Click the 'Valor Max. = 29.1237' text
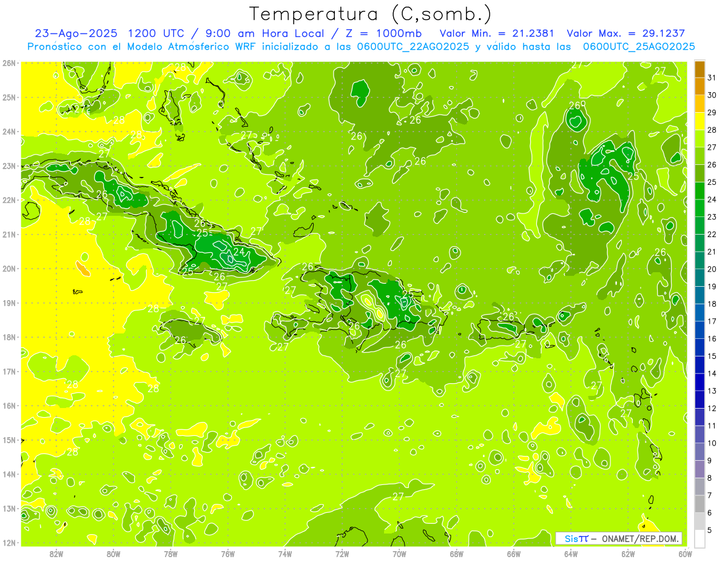Viewport: 728px width, 562px height. click(626, 33)
